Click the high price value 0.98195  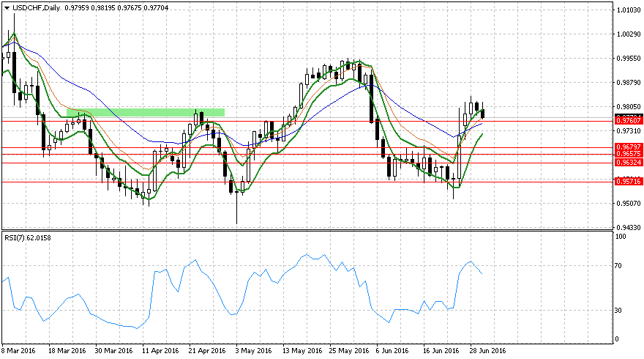102,8
